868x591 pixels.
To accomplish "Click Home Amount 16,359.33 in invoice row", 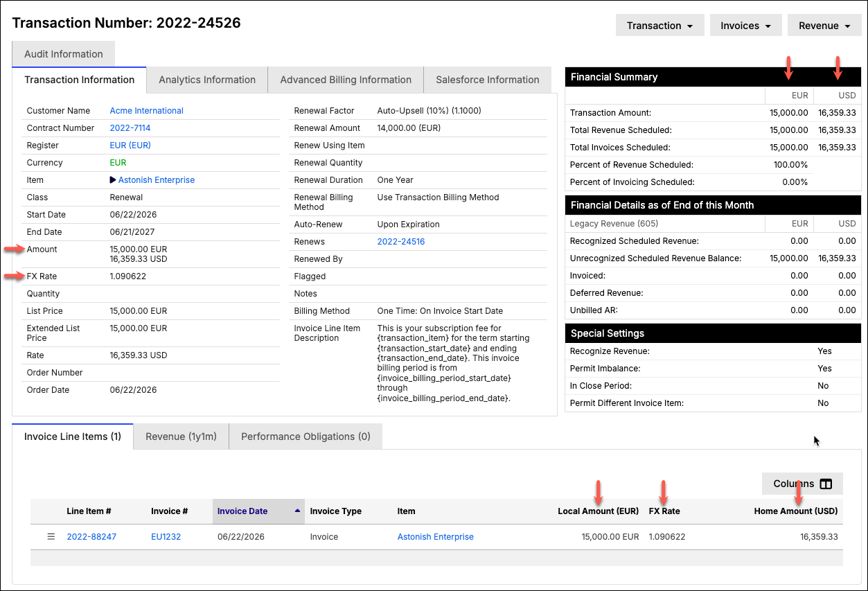I will coord(819,537).
